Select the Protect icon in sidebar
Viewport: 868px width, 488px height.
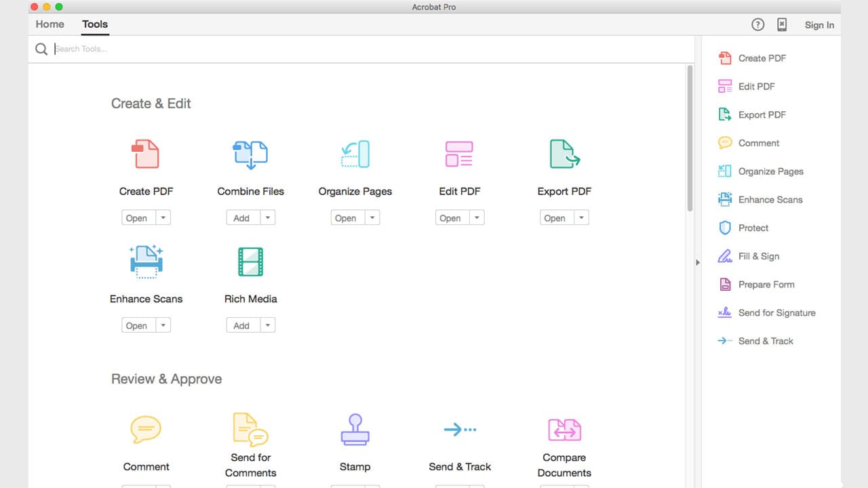pos(724,228)
